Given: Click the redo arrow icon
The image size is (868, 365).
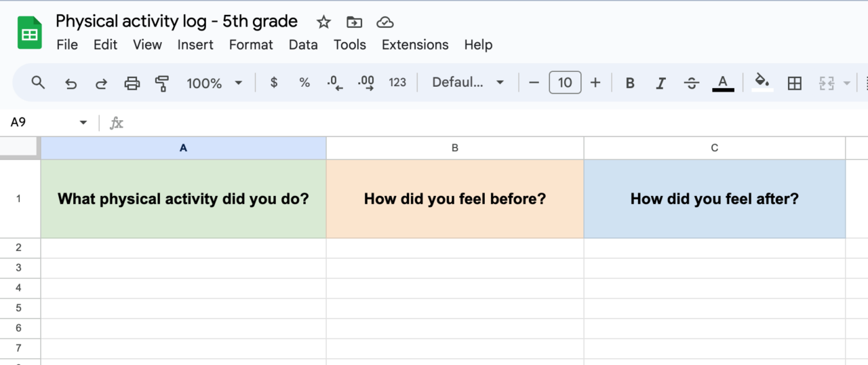Looking at the screenshot, I should (101, 83).
